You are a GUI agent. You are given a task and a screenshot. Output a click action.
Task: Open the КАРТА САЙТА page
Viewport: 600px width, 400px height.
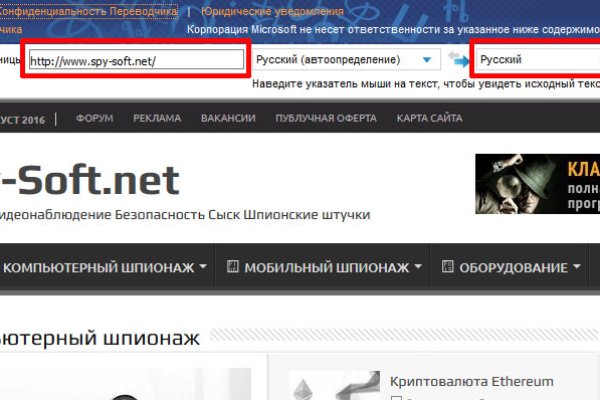point(429,118)
